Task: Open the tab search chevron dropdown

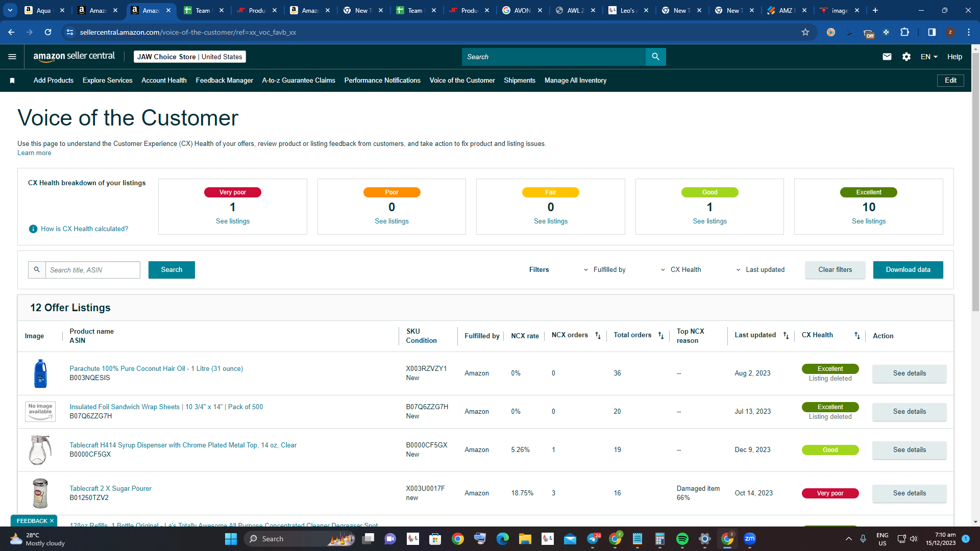Action: [x=10, y=10]
